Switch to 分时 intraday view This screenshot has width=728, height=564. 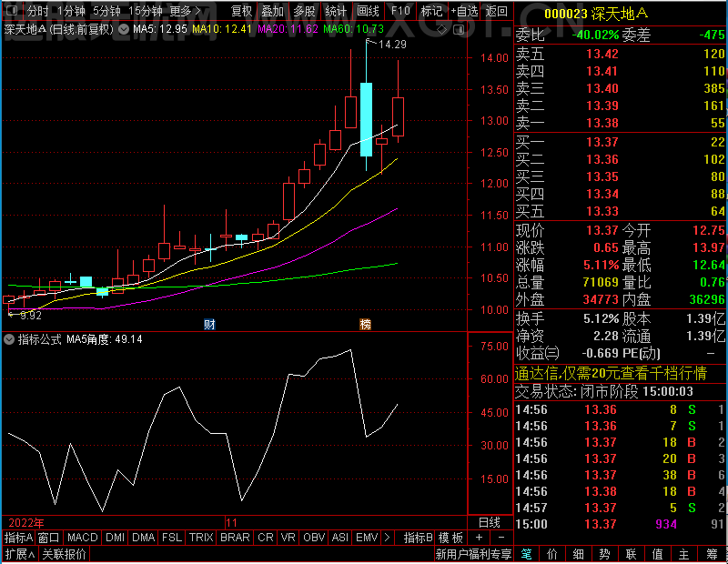[38, 11]
